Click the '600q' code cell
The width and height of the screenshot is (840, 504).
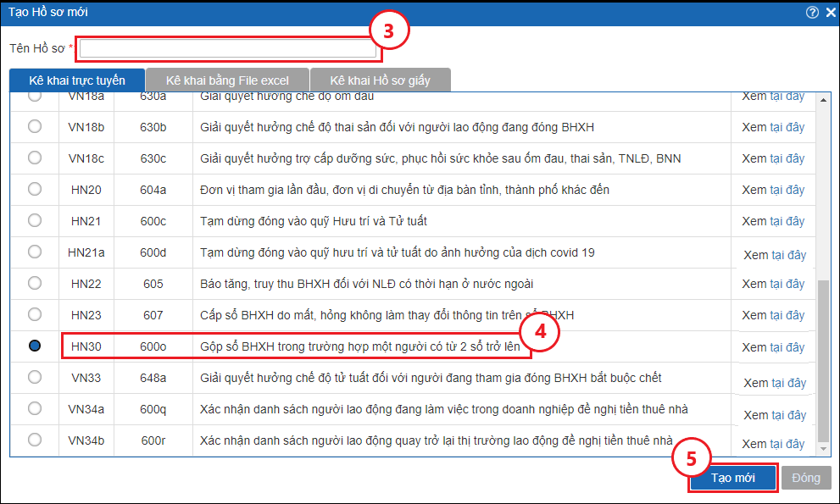153,410
